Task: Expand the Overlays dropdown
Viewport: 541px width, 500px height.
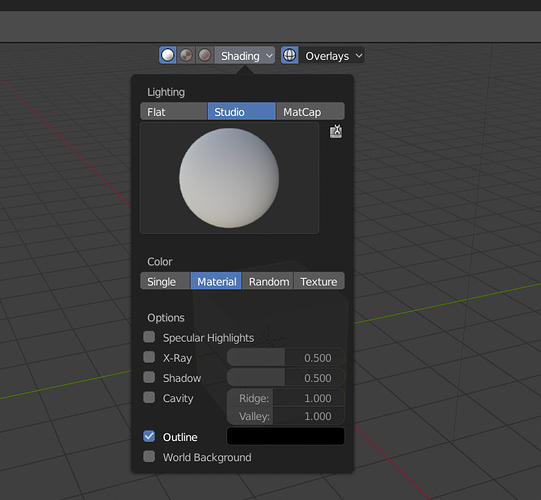Action: [x=332, y=56]
